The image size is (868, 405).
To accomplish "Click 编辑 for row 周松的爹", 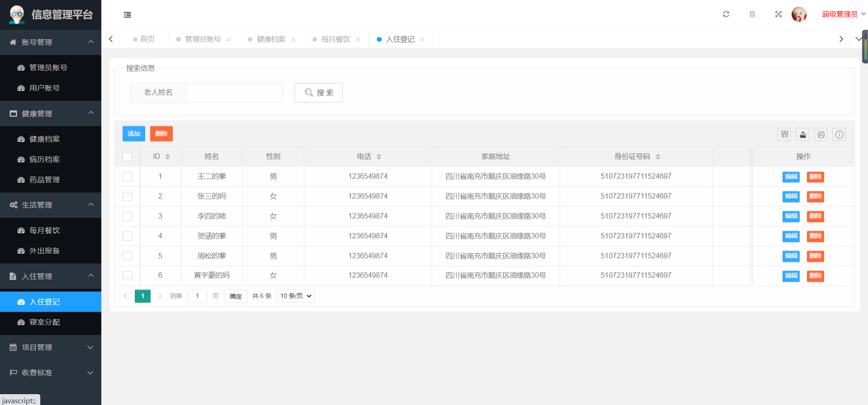I will coord(791,256).
